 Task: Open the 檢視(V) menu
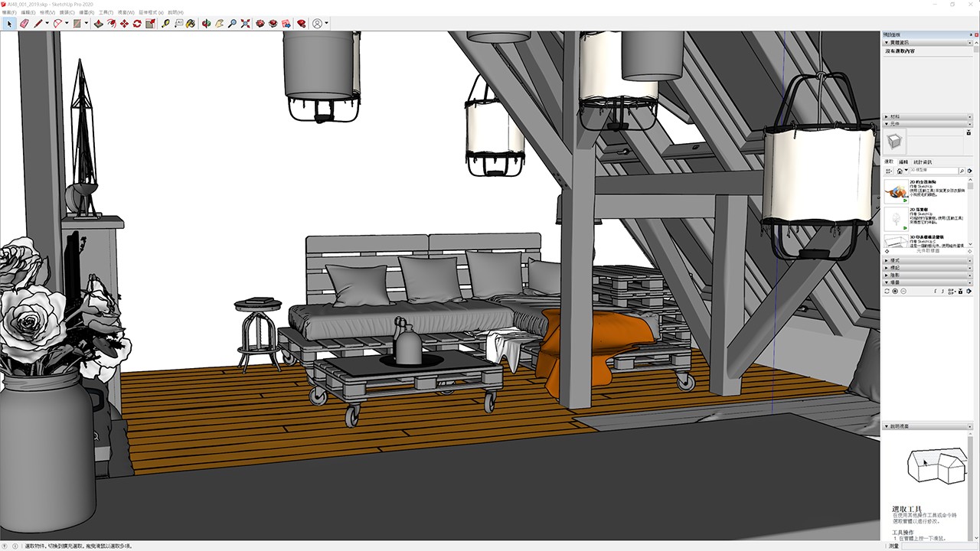(x=47, y=13)
